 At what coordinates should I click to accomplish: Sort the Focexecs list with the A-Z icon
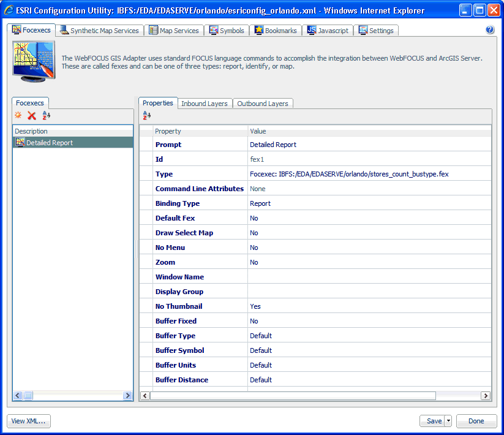point(47,115)
